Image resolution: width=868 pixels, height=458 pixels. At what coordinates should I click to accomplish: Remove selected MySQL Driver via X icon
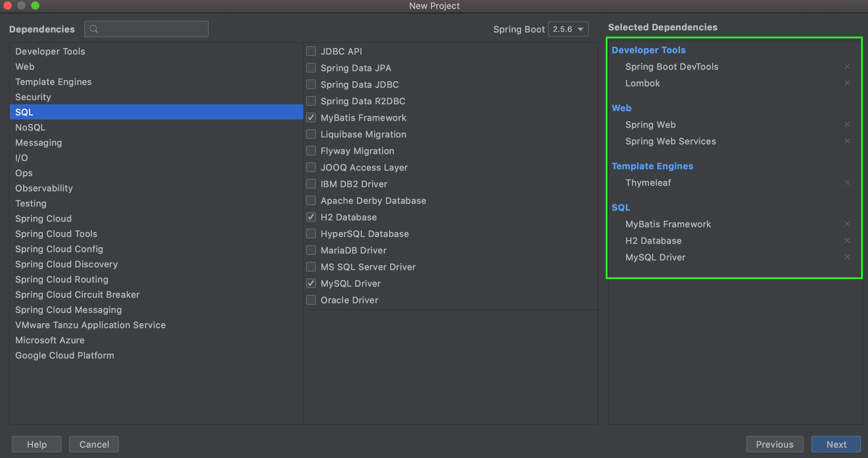847,257
